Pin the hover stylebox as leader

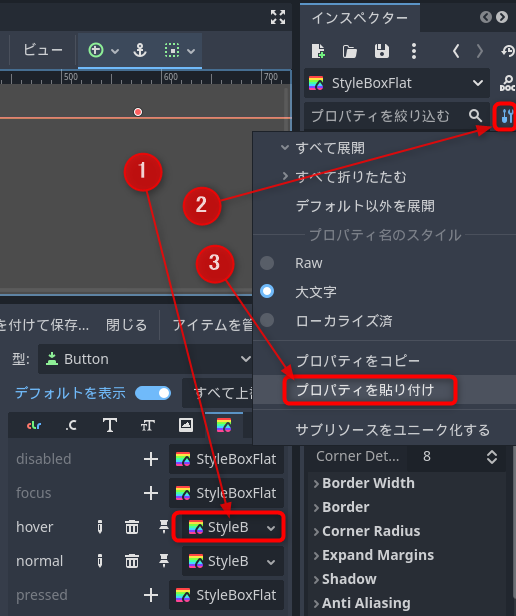pyautogui.click(x=163, y=527)
